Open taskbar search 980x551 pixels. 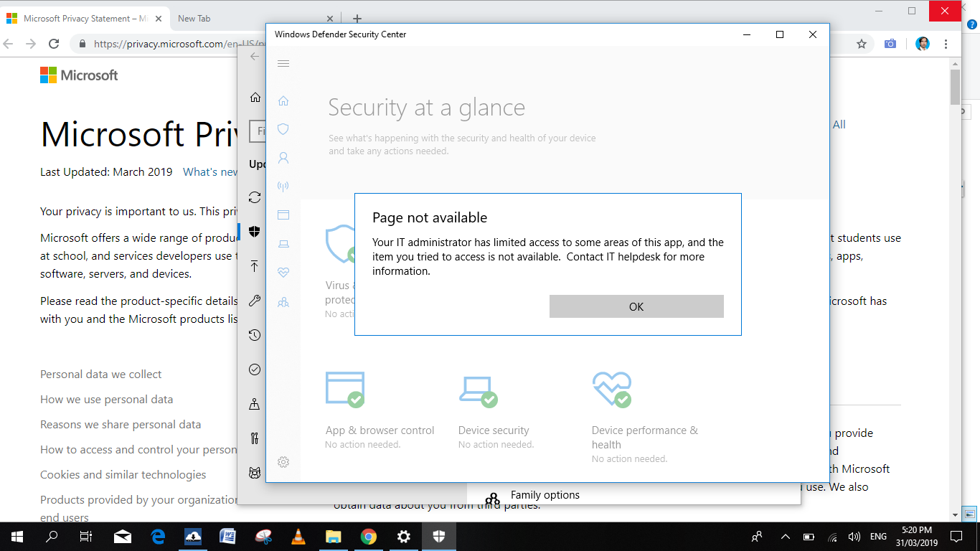52,537
